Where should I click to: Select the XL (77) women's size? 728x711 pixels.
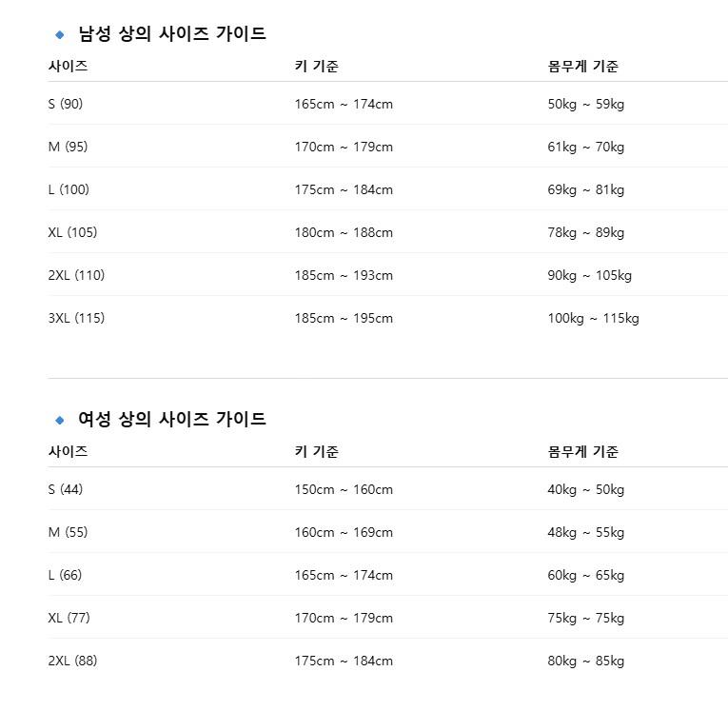pos(69,618)
